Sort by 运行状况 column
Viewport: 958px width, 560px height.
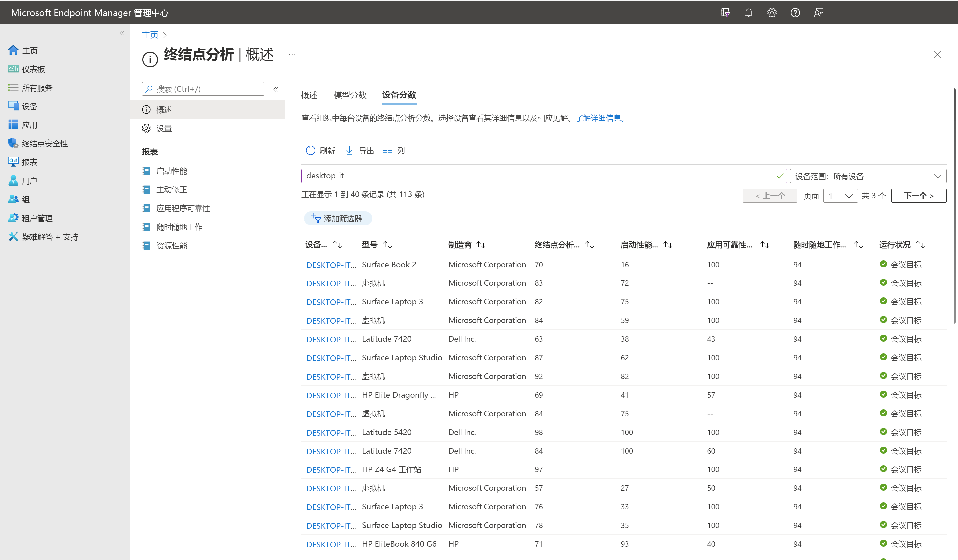point(920,245)
